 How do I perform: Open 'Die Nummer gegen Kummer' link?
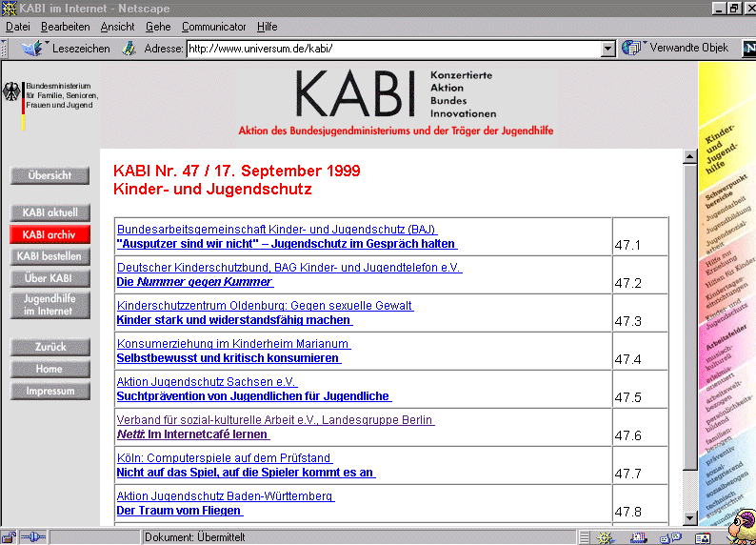[x=195, y=282]
